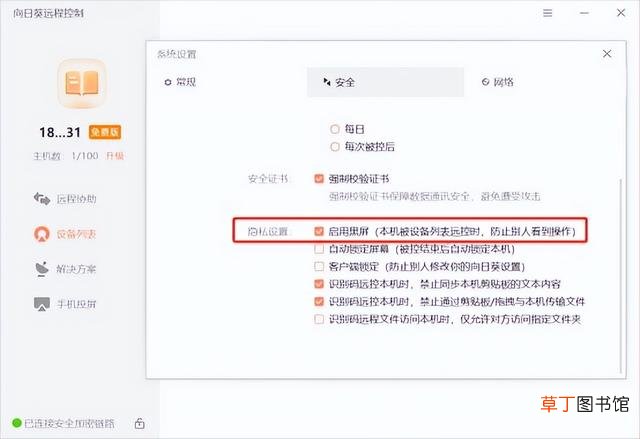Click the 已连接安全加密链路 status text
Viewport: 640px width, 439px height.
pos(69,423)
